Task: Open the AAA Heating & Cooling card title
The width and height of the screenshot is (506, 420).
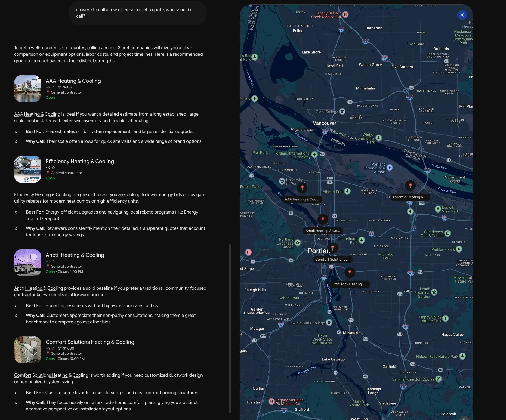Action: tap(73, 81)
